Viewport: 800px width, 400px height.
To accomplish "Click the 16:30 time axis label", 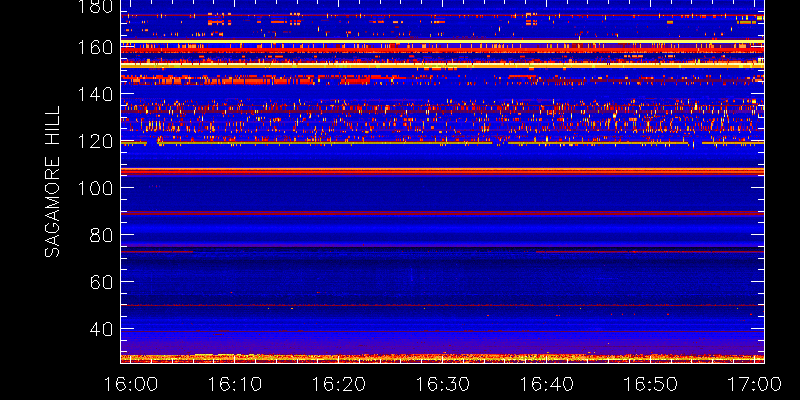I will click(x=442, y=384).
